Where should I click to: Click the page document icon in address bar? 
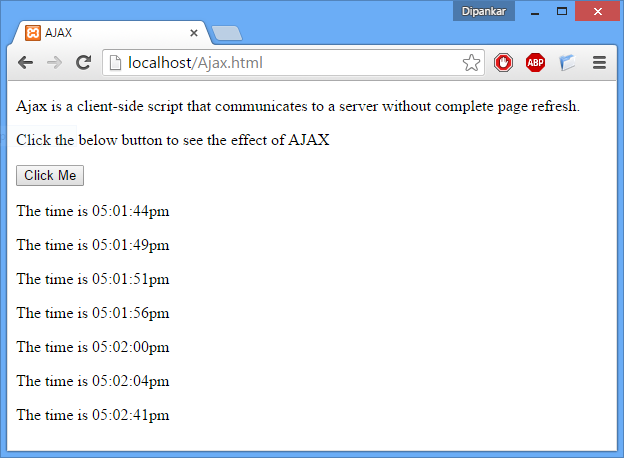coord(115,62)
